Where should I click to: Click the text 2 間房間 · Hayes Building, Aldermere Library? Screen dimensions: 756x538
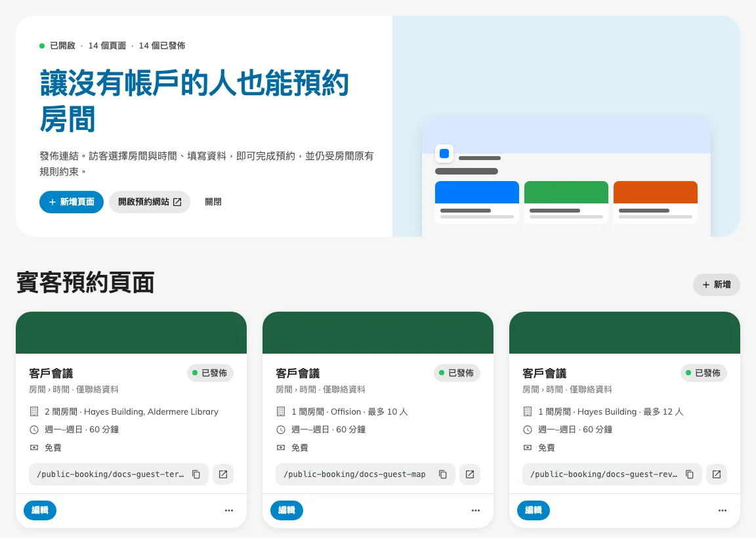pos(132,411)
